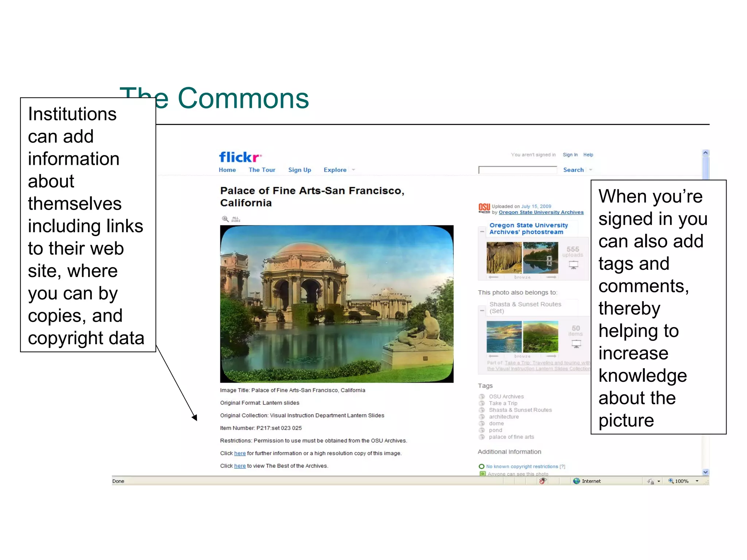The height and width of the screenshot is (560, 747).
Task: Click the OSU buddy icon
Action: [484, 208]
